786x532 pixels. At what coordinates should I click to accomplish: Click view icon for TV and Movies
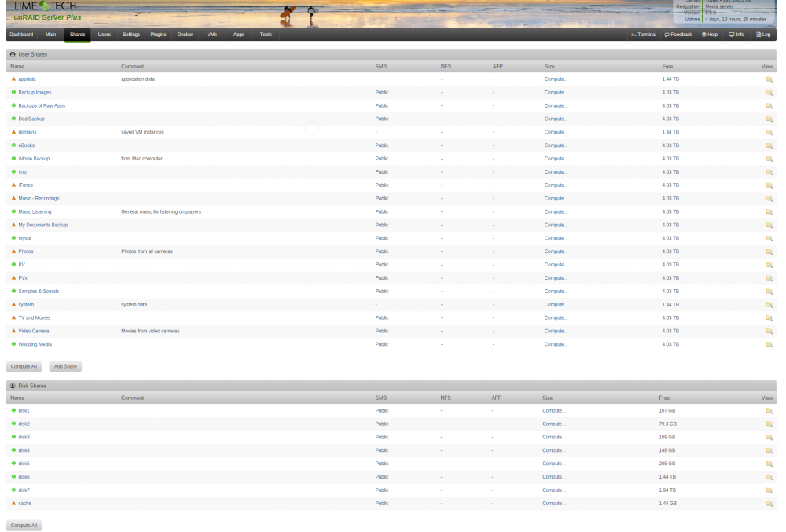pos(769,318)
